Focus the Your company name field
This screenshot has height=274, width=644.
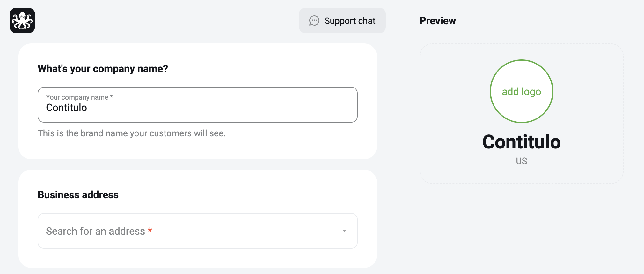click(198, 105)
